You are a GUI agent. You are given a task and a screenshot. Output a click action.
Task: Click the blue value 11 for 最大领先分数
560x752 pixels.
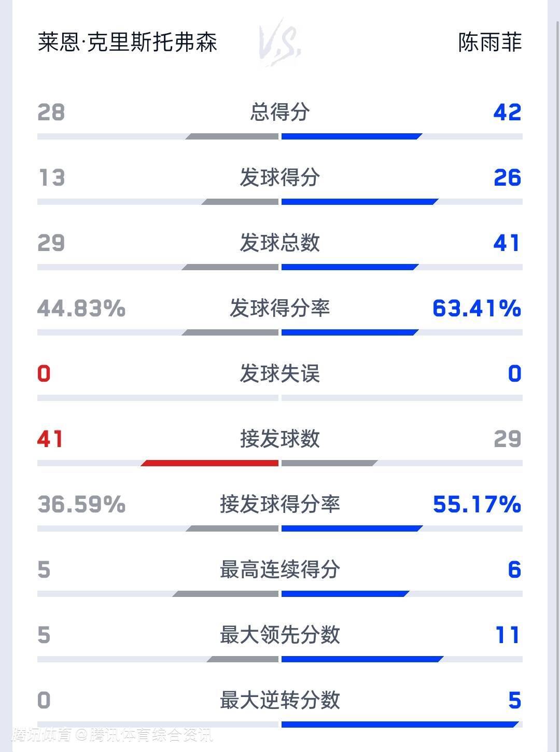pyautogui.click(x=507, y=635)
